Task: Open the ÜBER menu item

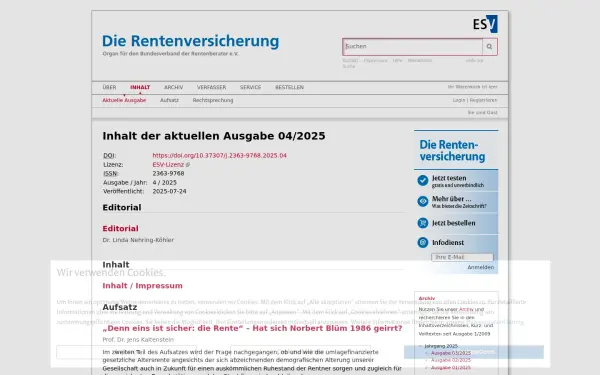Action: pyautogui.click(x=109, y=87)
